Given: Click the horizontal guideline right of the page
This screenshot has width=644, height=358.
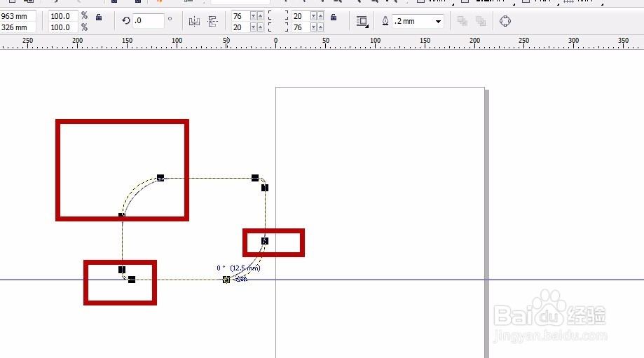Looking at the screenshot, I should point(566,280).
